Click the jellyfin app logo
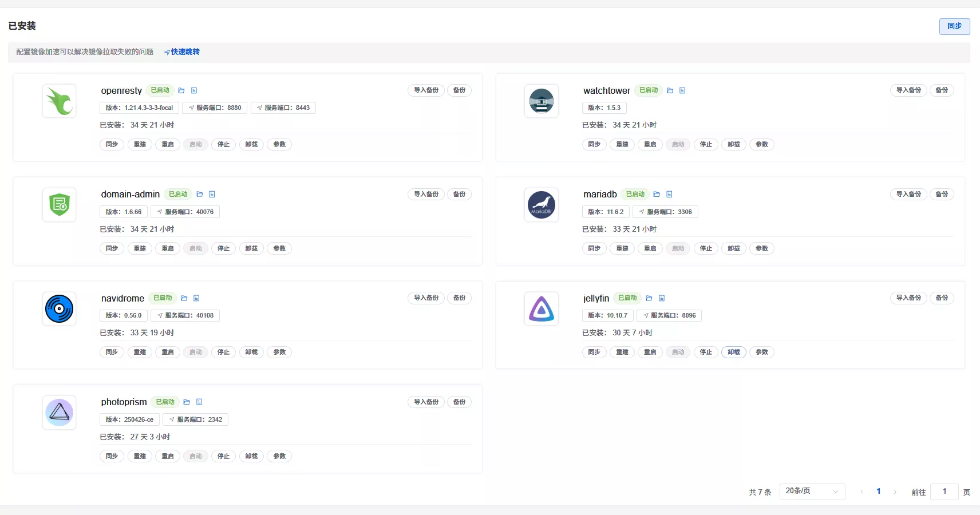 tap(541, 309)
